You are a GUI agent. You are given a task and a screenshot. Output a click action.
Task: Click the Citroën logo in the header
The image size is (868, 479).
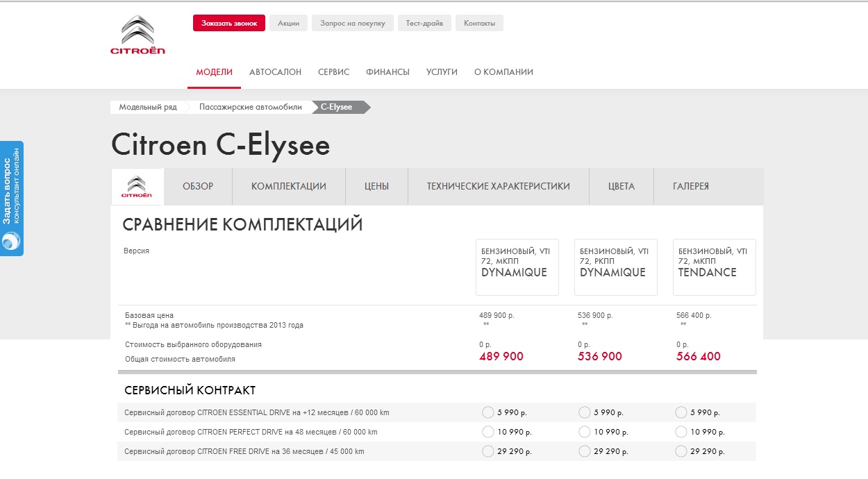pyautogui.click(x=137, y=35)
